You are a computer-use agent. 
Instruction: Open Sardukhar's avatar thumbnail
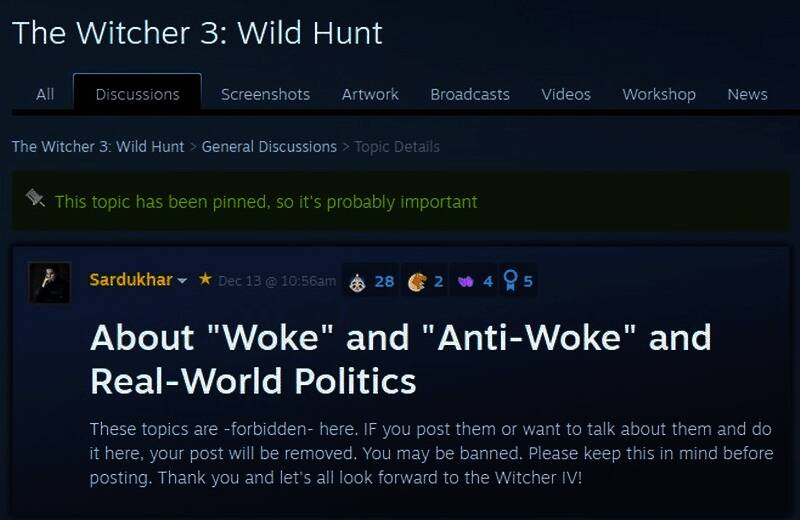click(49, 283)
